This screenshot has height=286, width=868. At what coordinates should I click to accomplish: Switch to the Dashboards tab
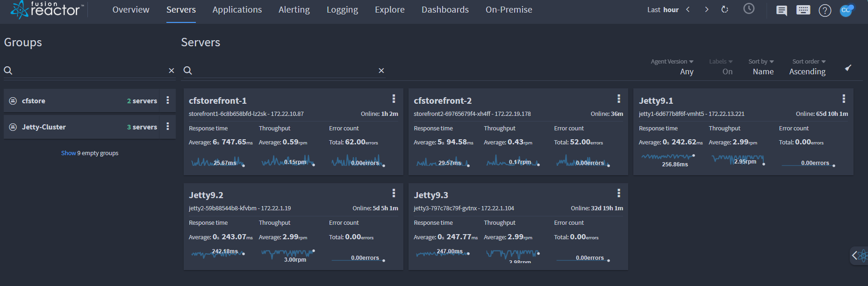(x=445, y=10)
